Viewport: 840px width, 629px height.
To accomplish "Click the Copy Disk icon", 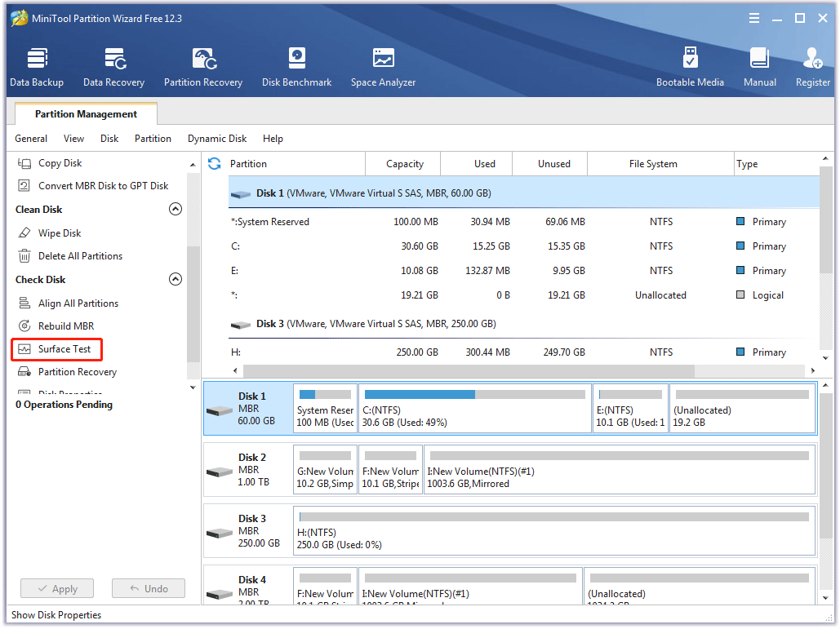I will point(24,162).
